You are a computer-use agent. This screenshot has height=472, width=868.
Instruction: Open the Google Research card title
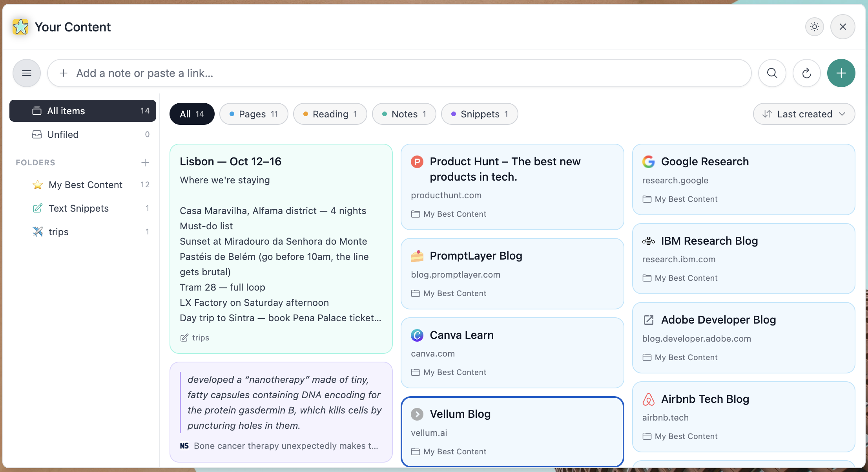tap(705, 161)
